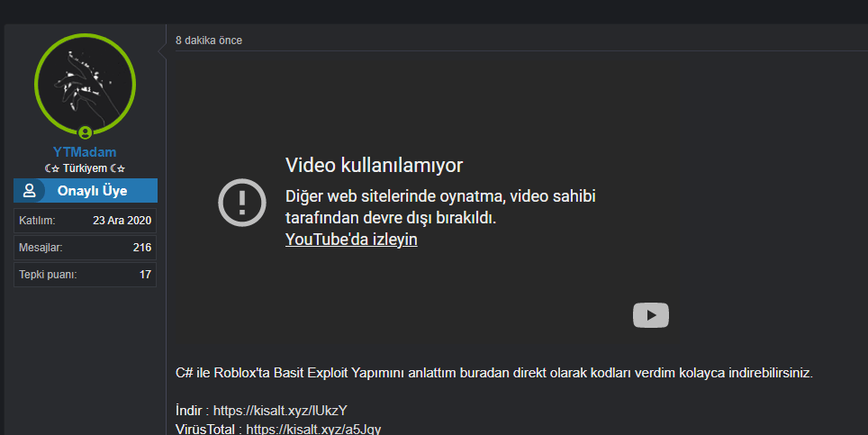
Task: Open the VirüsTotal kisalt.xyz/a5Jqy link
Action: 313,429
